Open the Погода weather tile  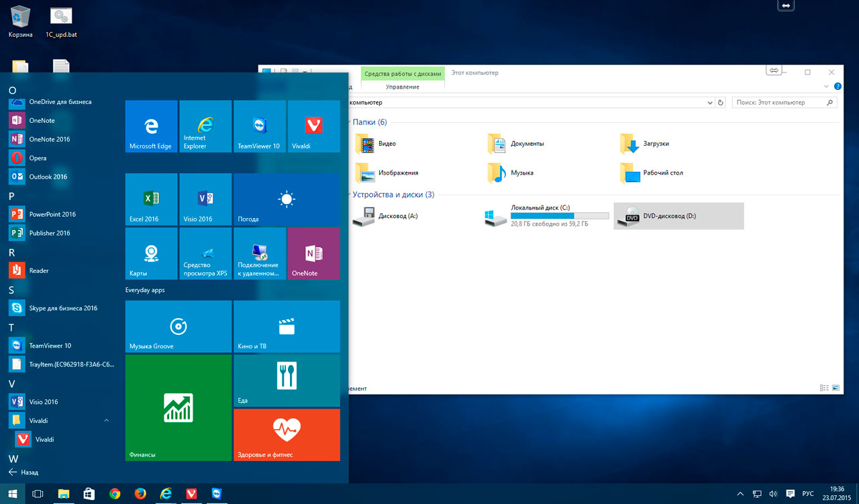[x=287, y=199]
